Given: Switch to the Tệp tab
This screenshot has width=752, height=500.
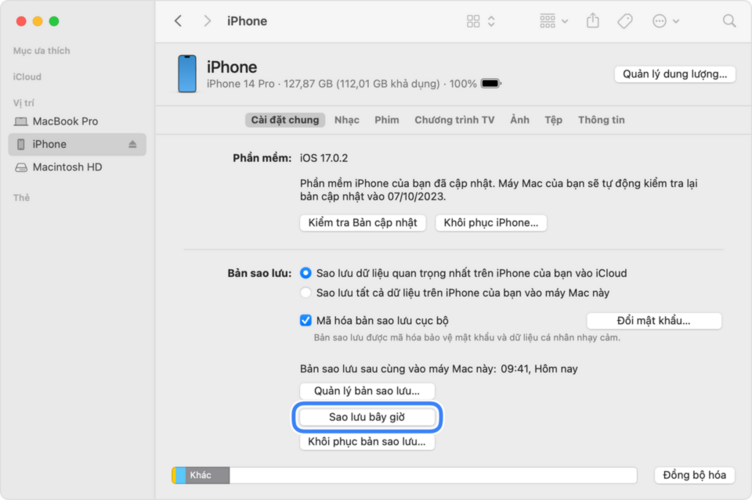Looking at the screenshot, I should tap(553, 120).
